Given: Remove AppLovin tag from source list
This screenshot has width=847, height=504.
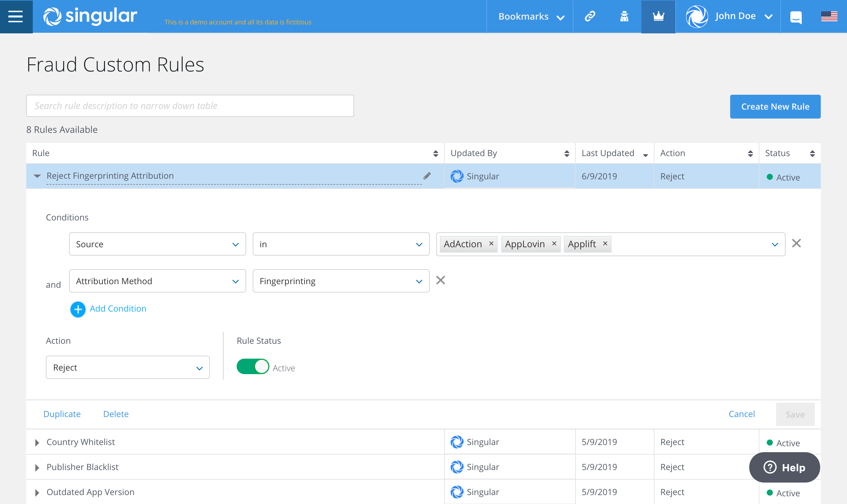Looking at the screenshot, I should (554, 243).
